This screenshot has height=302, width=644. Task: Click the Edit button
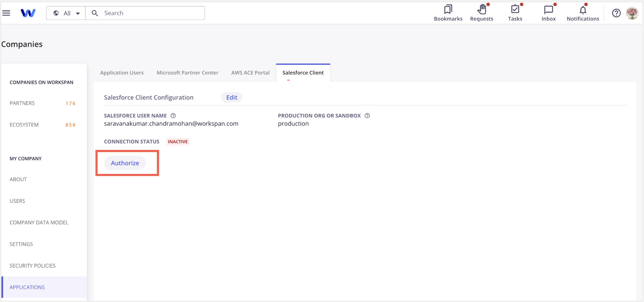(x=232, y=98)
